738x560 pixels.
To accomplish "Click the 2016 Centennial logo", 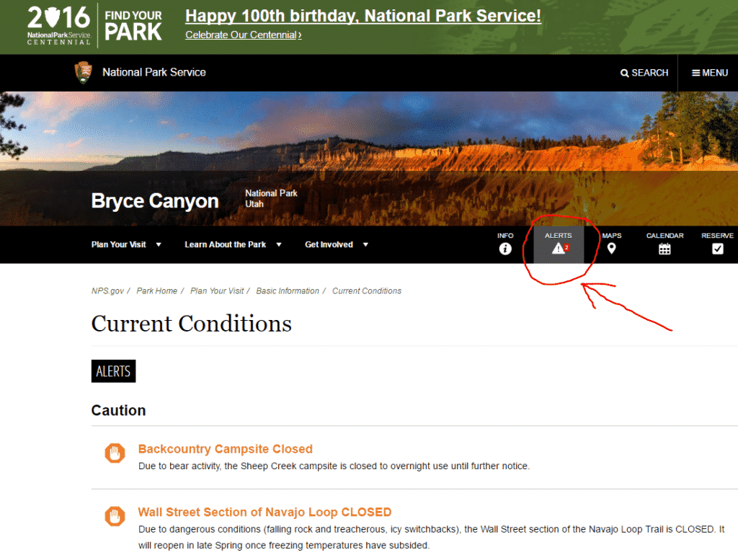I will pyautogui.click(x=58, y=25).
